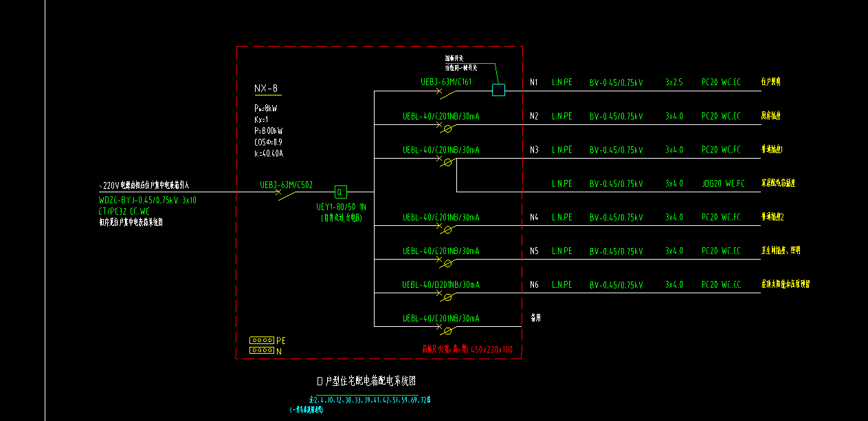
Task: Click the PC20 WC.FC text on N3 row
Action: click(721, 150)
